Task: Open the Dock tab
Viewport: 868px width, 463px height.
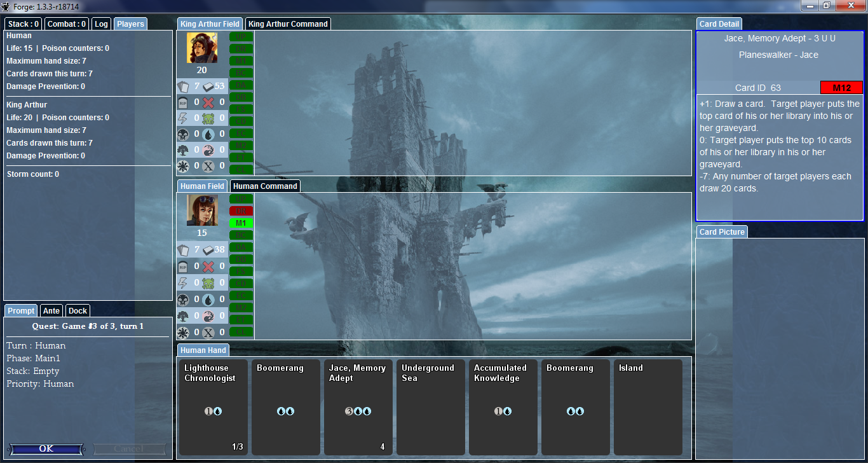Action: point(78,311)
